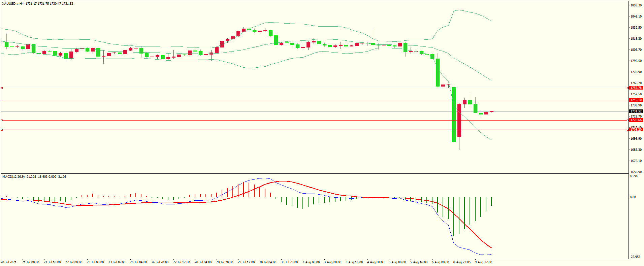The height and width of the screenshot is (266, 644).
Task: Click left anchor handle of 1720.66 line
Action: pos(2,120)
